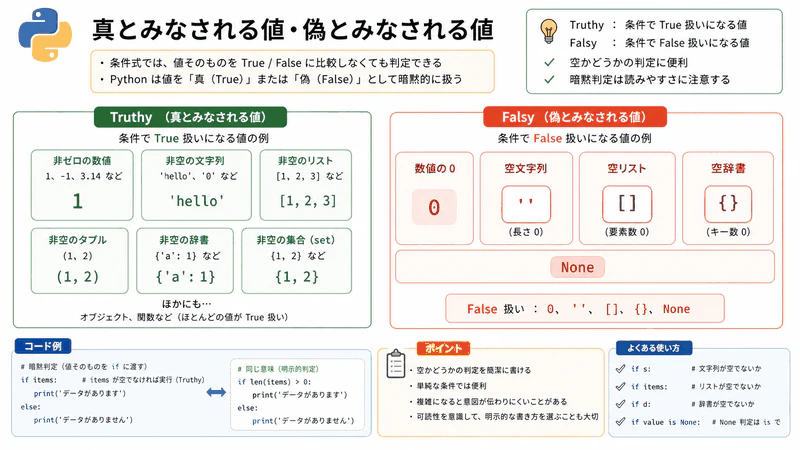Select the コード例 label tab
Image resolution: width=800 pixels, height=450 pixels.
tap(43, 346)
